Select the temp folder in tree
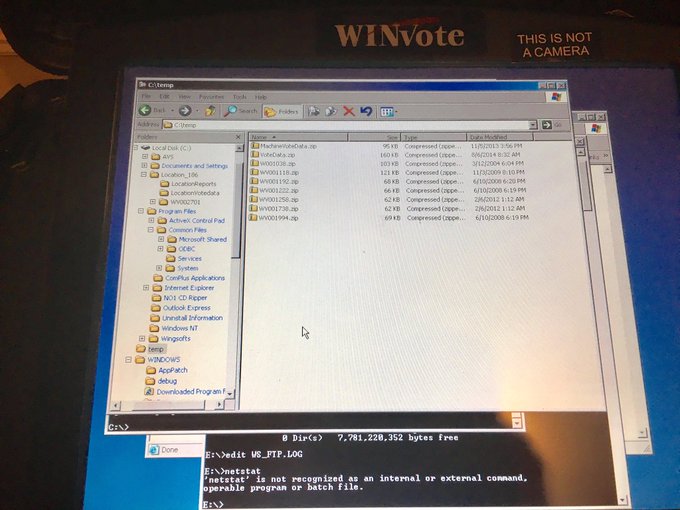Screen dimensions: 680x510 coord(150,349)
